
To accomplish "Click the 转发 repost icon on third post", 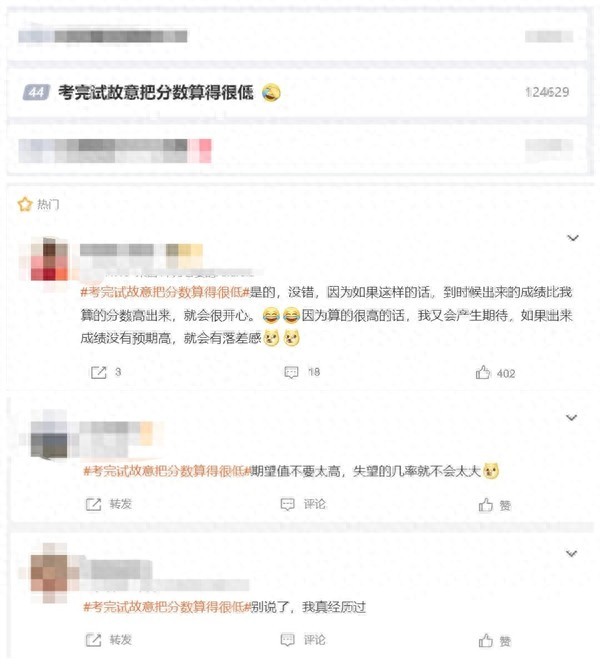I will coord(94,640).
